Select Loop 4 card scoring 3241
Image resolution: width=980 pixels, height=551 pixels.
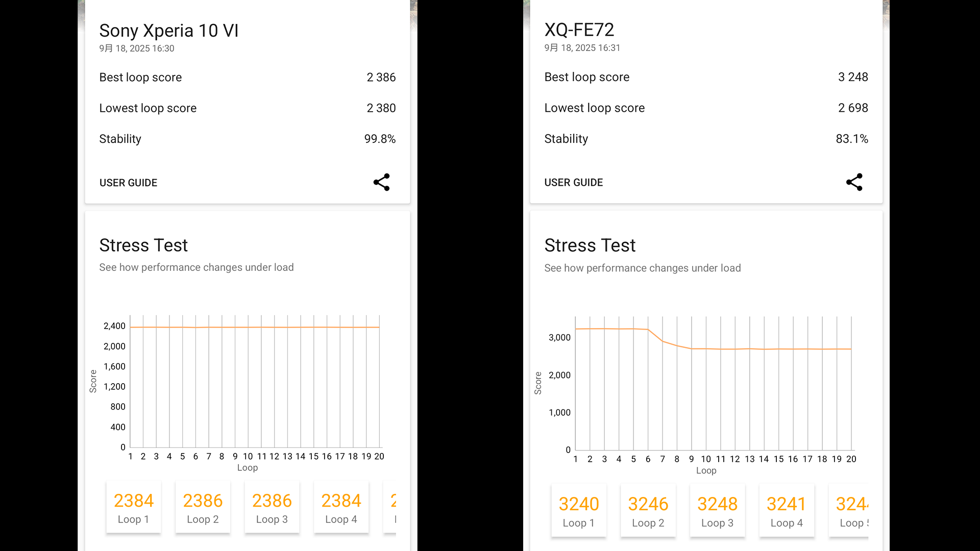[x=787, y=511]
